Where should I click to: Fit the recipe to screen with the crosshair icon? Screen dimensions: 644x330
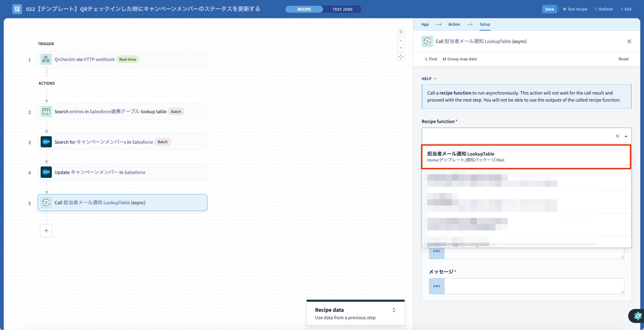click(x=401, y=57)
